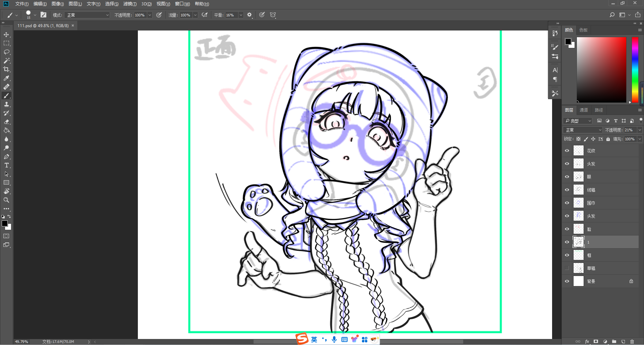Open the brush 不透明度 dropdown arrow
Image resolution: width=644 pixels, height=345 pixels.
click(x=150, y=15)
